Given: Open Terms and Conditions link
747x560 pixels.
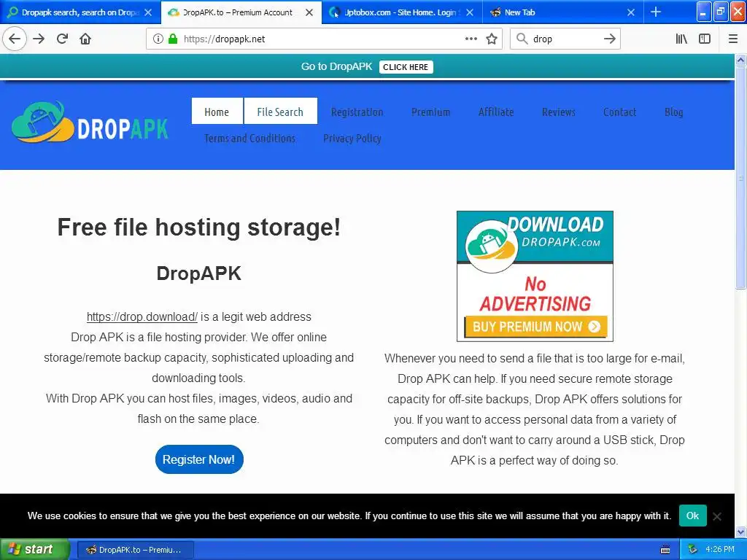Looking at the screenshot, I should [x=249, y=138].
